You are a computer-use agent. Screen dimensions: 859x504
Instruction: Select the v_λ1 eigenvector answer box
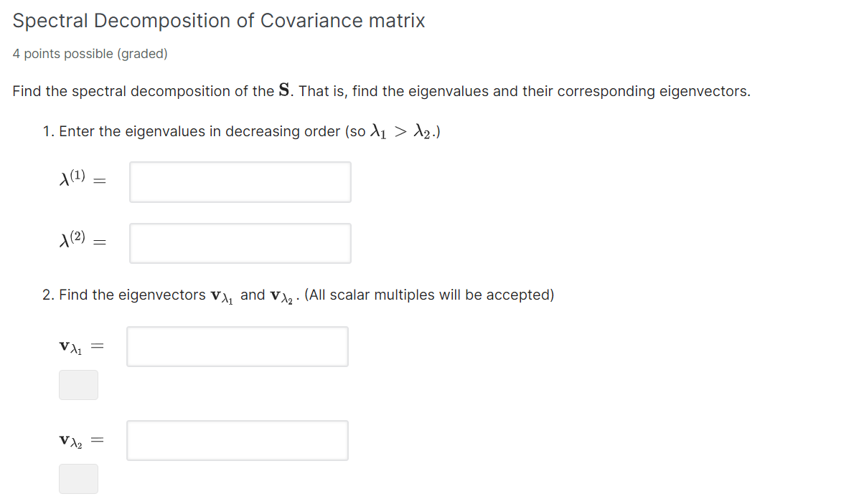pyautogui.click(x=237, y=346)
